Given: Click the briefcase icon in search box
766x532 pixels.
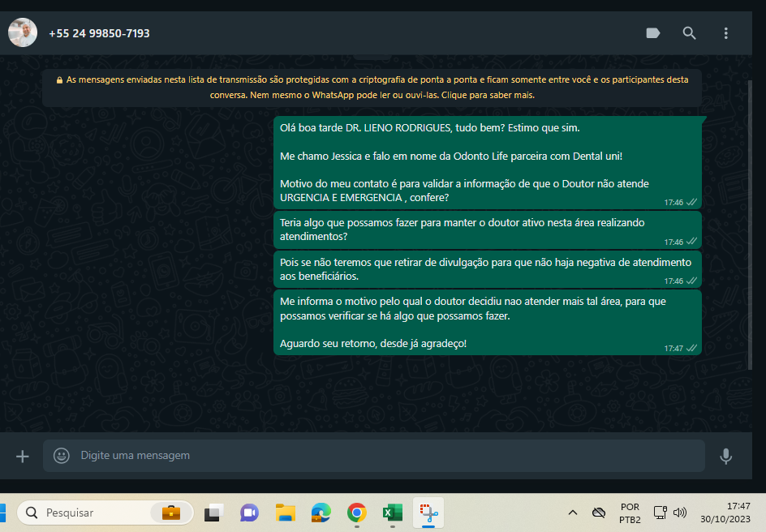Looking at the screenshot, I should [171, 513].
